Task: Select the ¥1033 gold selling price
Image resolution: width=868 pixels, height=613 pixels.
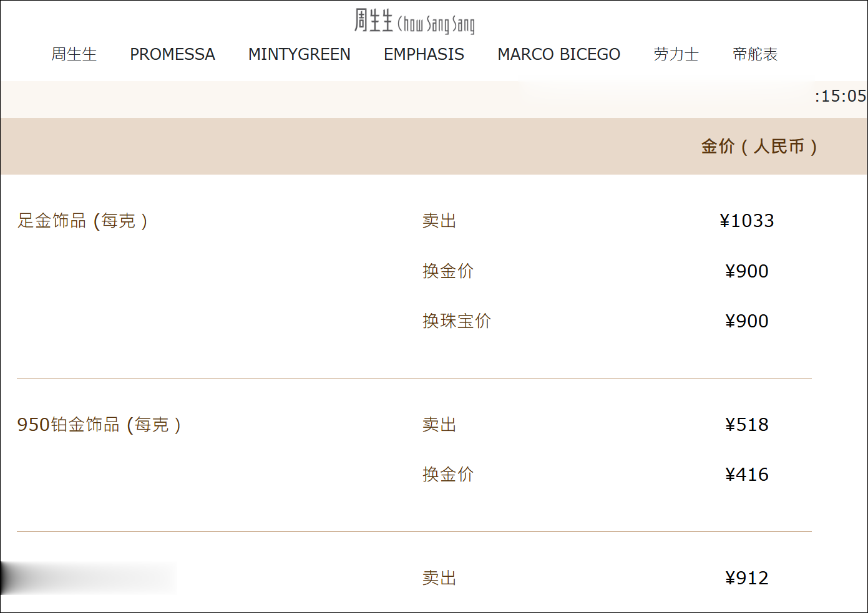Action: click(x=746, y=221)
